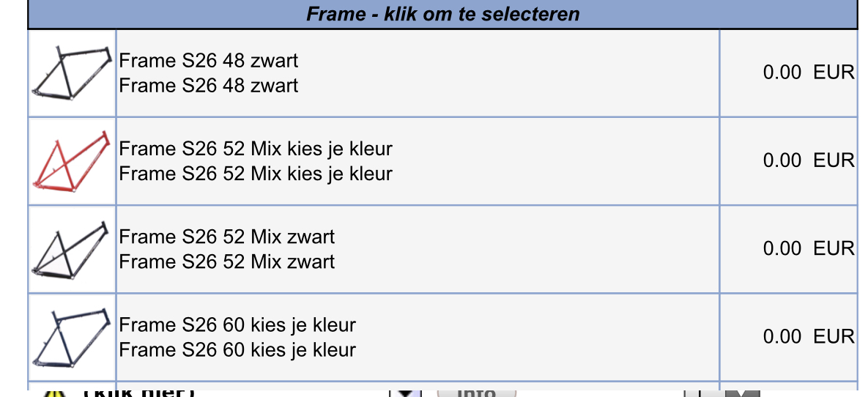Click the second description line of S26 48 zwart
Image resolution: width=868 pixels, height=397 pixels.
point(209,86)
